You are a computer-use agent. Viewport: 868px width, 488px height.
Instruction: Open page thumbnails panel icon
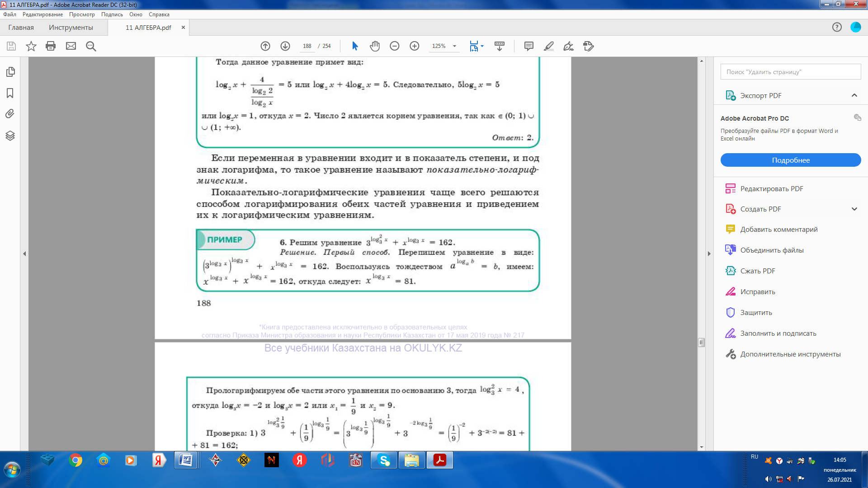pos(10,72)
